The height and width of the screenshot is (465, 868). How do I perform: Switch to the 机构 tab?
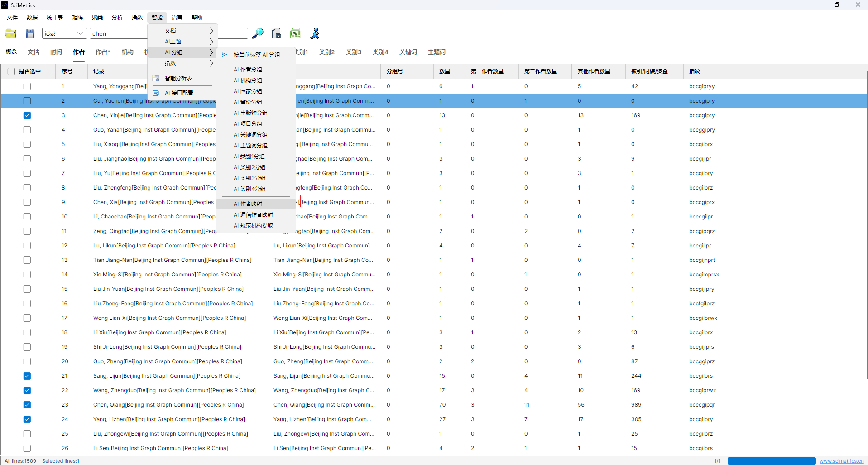tap(128, 52)
